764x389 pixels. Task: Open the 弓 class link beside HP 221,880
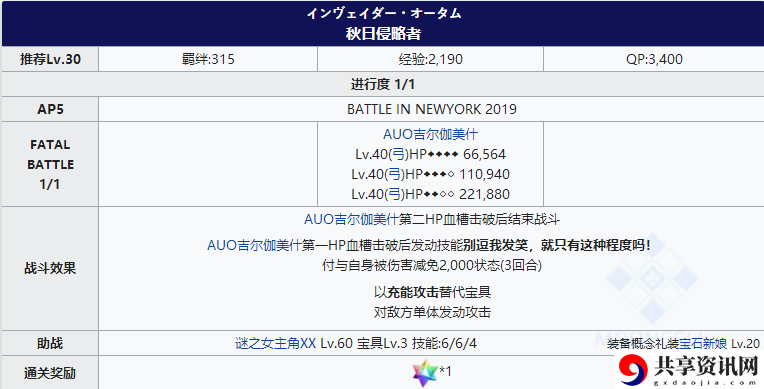394,194
